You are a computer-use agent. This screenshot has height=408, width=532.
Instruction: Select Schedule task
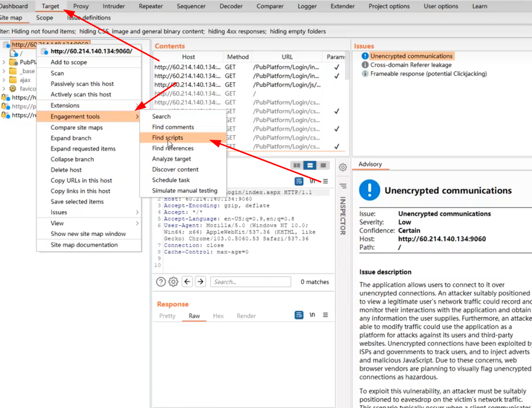(x=183, y=180)
